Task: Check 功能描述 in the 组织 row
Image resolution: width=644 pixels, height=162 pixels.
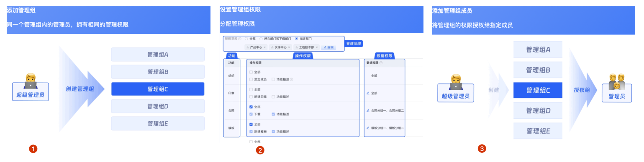Action: coord(273,79)
